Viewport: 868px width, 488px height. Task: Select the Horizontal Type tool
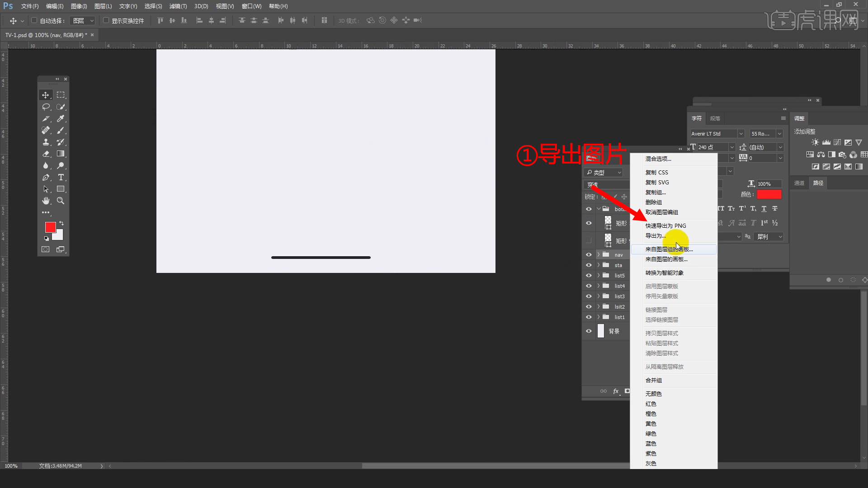tap(61, 177)
